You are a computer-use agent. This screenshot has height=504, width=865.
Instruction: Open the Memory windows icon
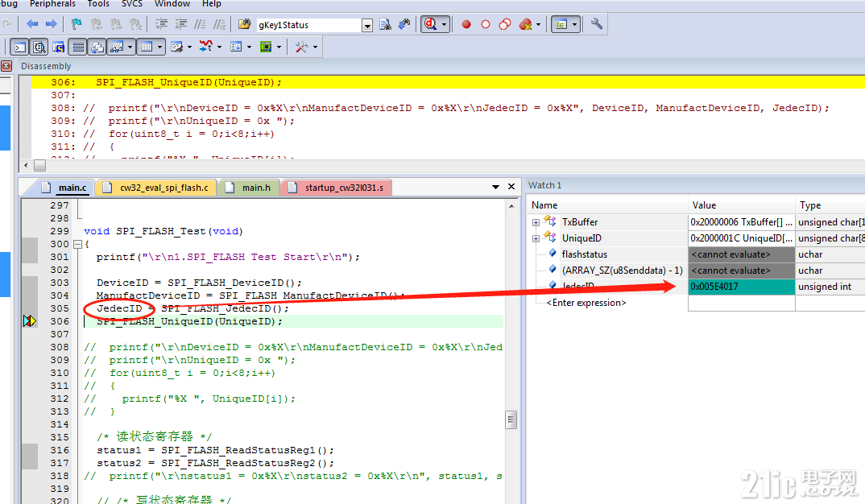coord(147,47)
